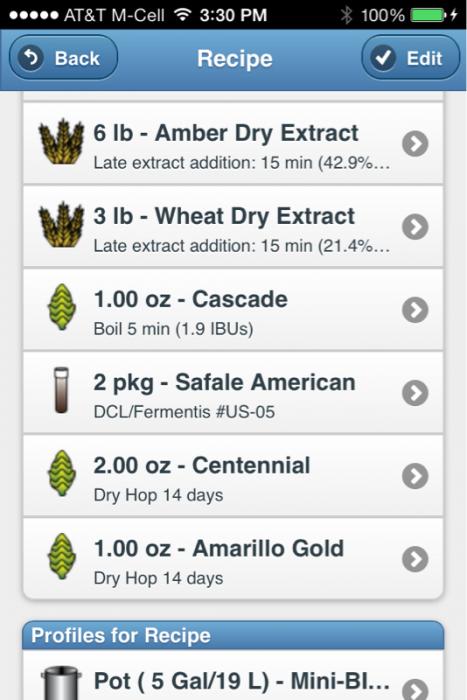Screen dimensions: 467x700
Task: Select the Centennial hop cone icon
Action: click(62, 473)
